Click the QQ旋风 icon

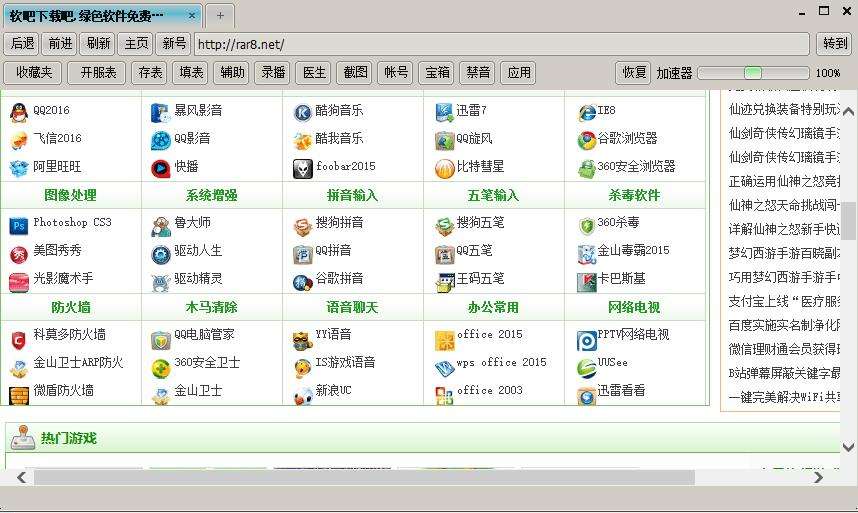point(444,141)
